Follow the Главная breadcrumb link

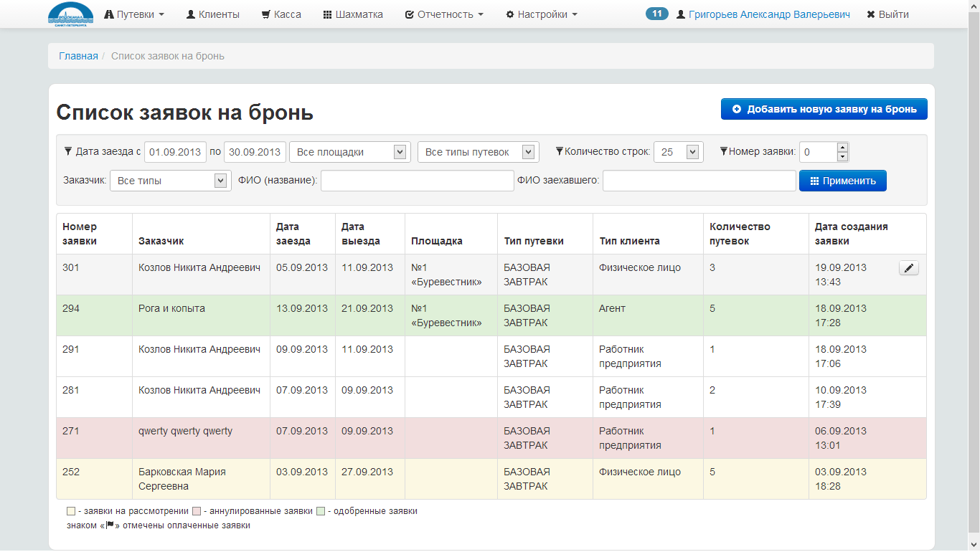[x=78, y=56]
